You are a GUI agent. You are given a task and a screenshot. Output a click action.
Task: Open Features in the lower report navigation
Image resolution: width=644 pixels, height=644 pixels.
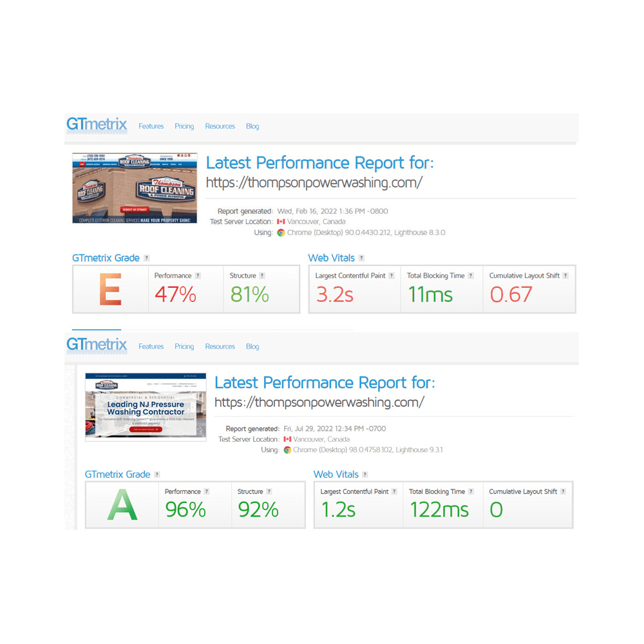click(151, 346)
